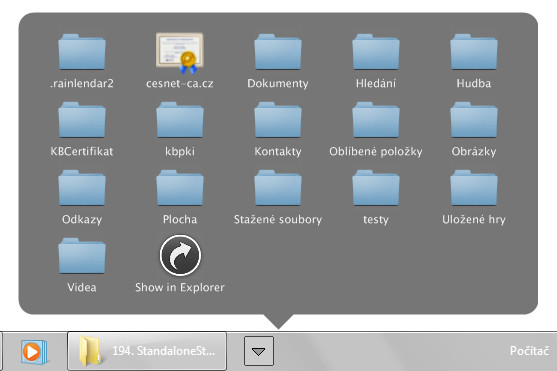Image resolution: width=557 pixels, height=371 pixels.
Task: Open the .rainlendar2 folder icon
Action: (82, 52)
